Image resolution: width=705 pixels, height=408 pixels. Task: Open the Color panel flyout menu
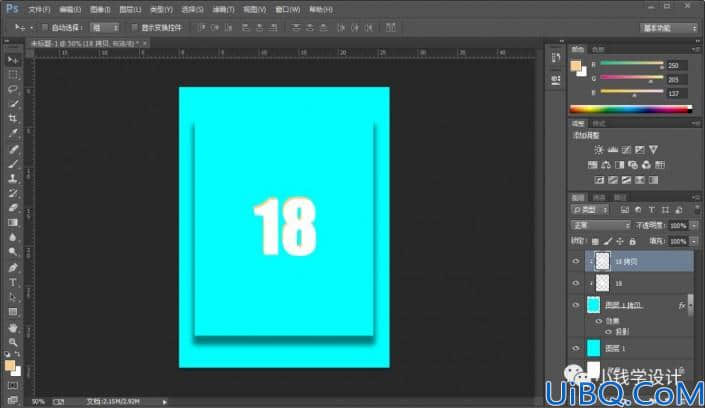pos(696,49)
